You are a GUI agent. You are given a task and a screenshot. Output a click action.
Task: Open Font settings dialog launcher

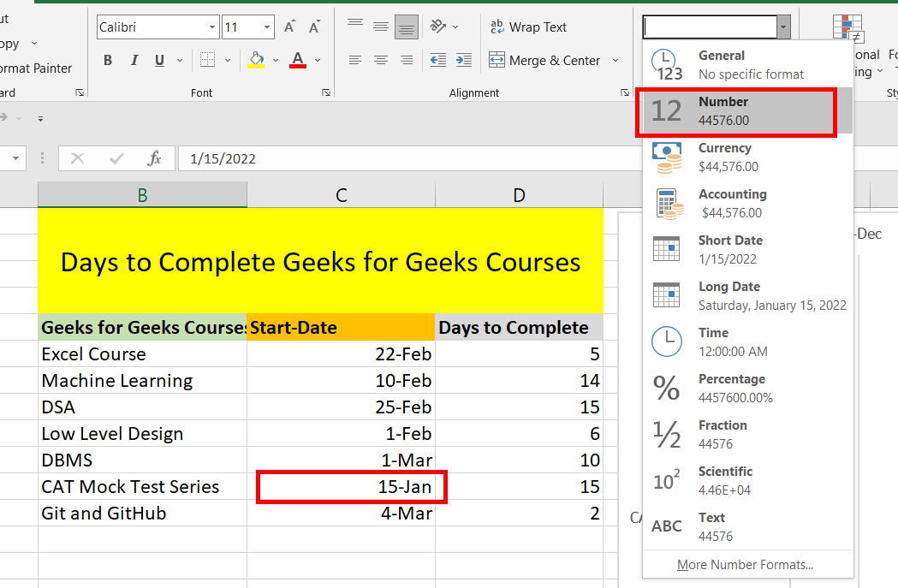(326, 92)
